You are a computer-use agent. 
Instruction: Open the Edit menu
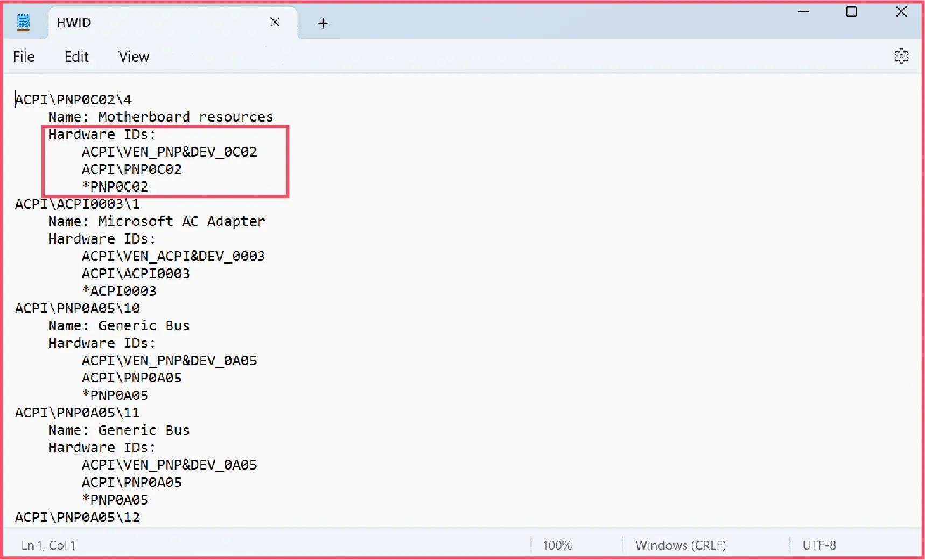pos(76,56)
